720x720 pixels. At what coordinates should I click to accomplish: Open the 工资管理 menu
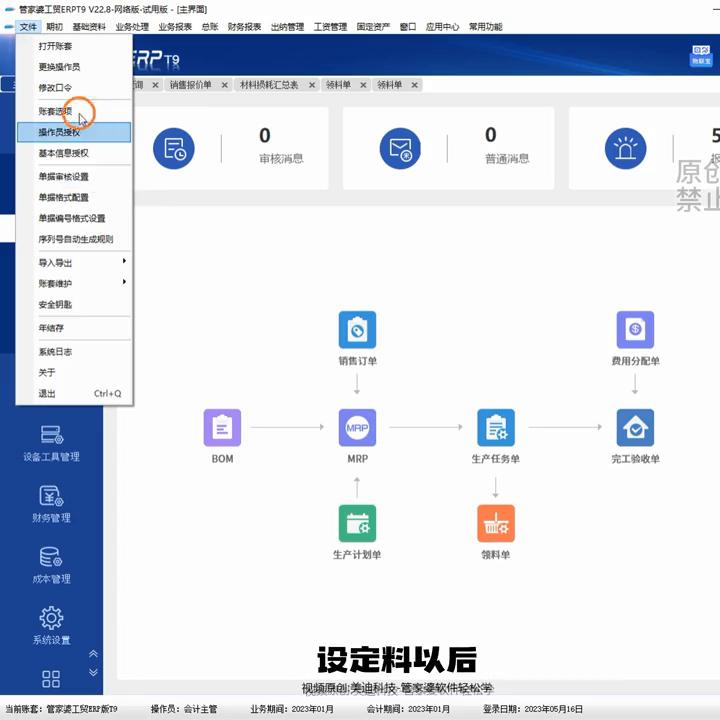330,27
